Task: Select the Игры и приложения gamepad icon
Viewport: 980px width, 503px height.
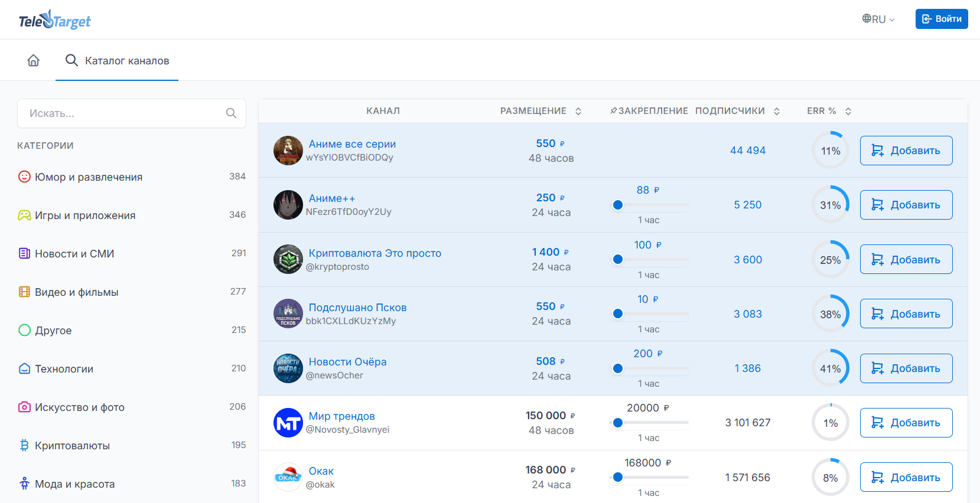Action: [24, 215]
